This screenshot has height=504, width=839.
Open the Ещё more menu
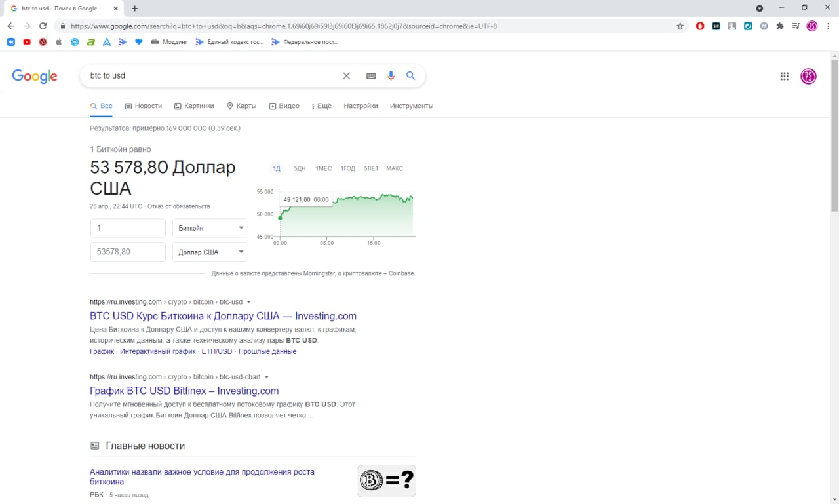[x=321, y=106]
